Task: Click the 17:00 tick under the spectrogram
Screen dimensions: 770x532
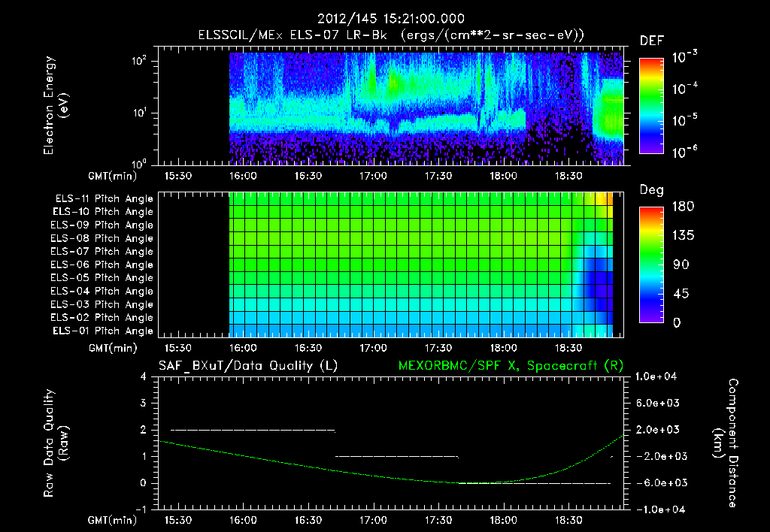Action: [373, 176]
